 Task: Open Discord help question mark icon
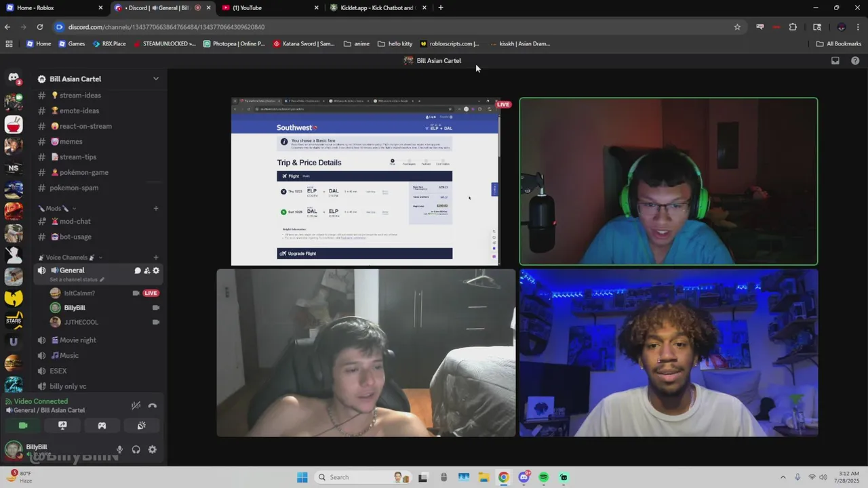(x=855, y=60)
